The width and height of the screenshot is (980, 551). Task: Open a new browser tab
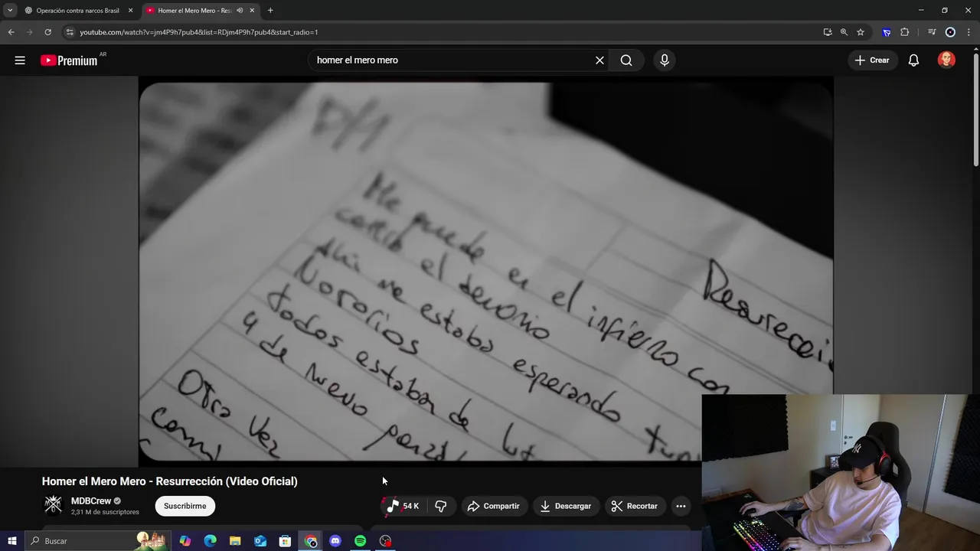click(x=270, y=11)
